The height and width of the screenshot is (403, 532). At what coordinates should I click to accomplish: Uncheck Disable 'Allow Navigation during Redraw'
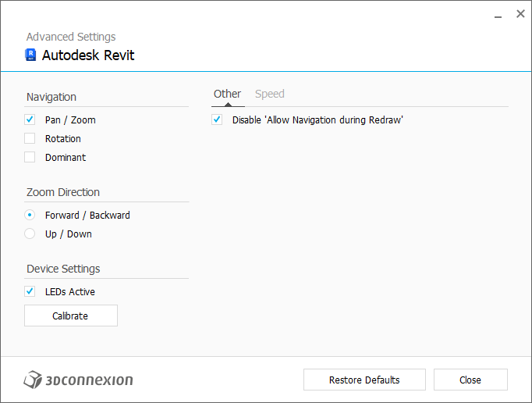pos(217,119)
